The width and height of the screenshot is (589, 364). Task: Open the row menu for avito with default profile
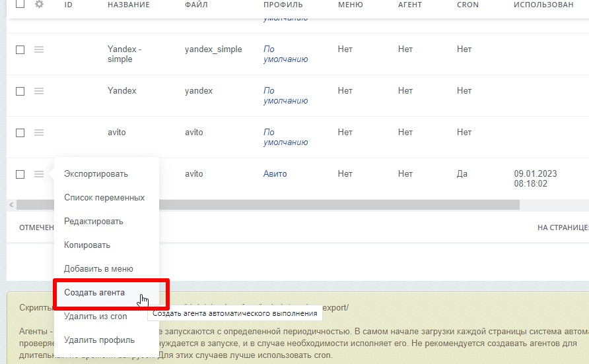coord(39,133)
